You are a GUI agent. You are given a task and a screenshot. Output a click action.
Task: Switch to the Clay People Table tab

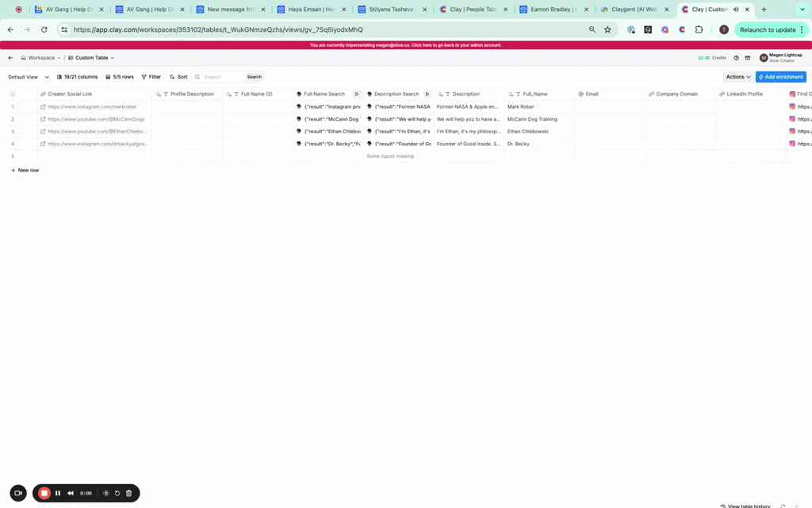472,10
